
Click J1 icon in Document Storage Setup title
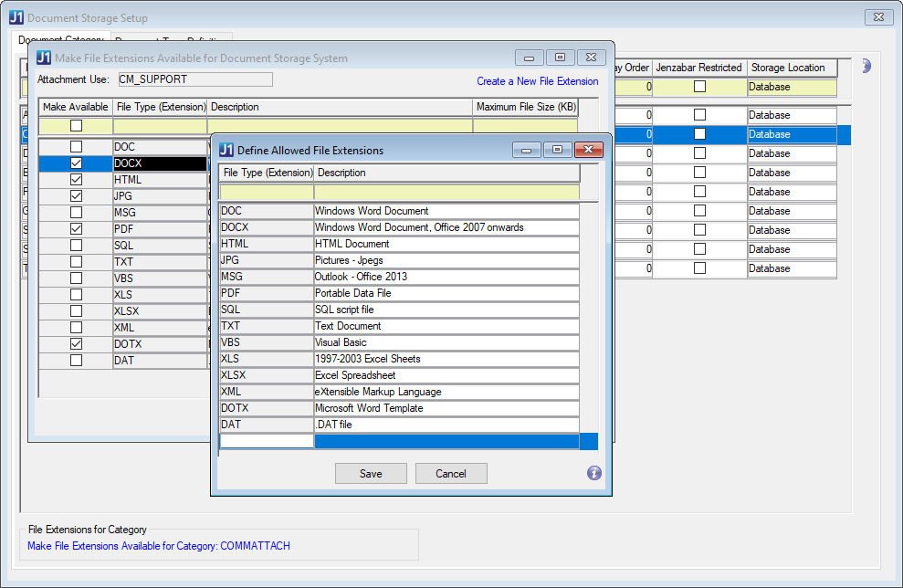16,18
